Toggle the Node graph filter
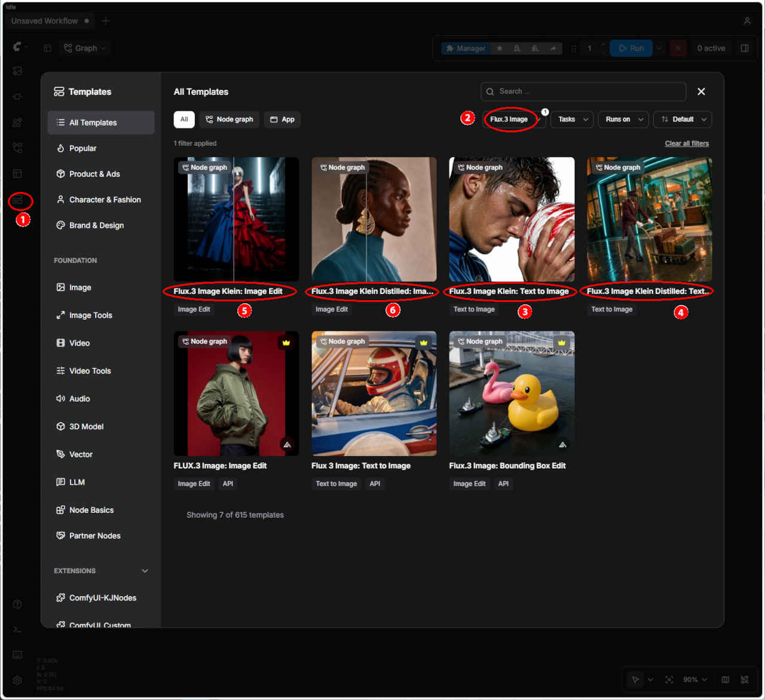This screenshot has width=765, height=700. [x=229, y=120]
